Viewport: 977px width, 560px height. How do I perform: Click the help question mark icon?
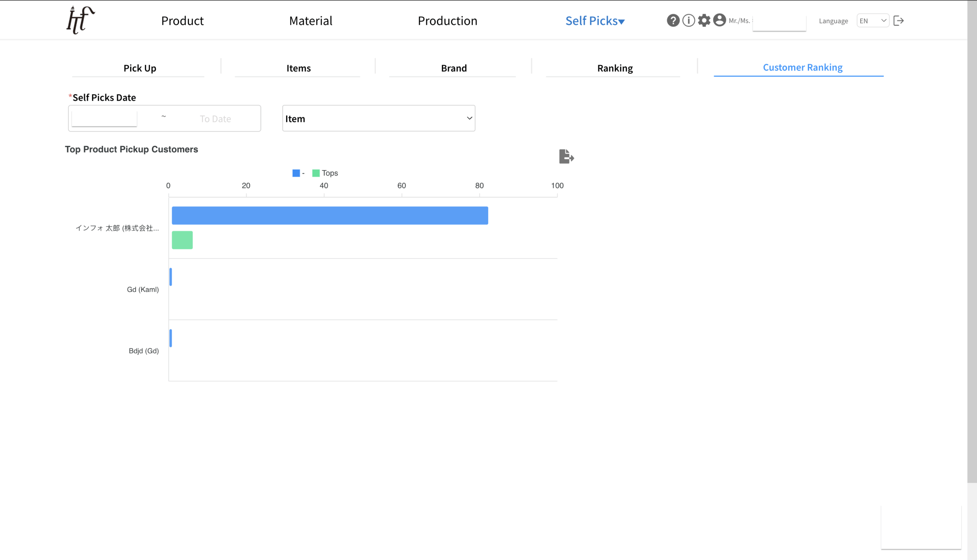(x=673, y=20)
